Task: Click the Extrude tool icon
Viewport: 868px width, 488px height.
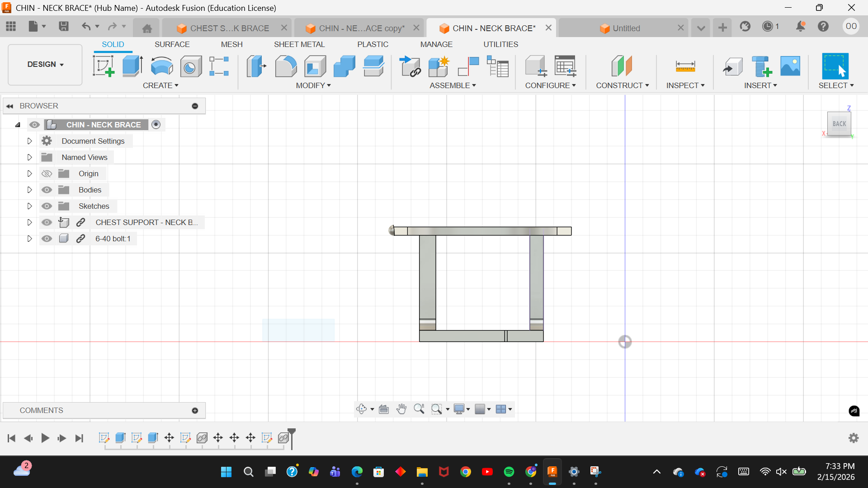Action: click(x=132, y=66)
